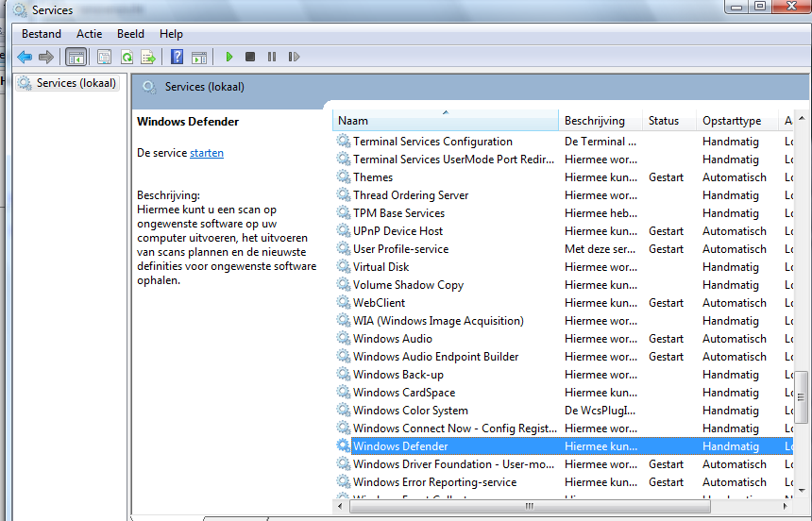Stop the service with square icon

(250, 57)
